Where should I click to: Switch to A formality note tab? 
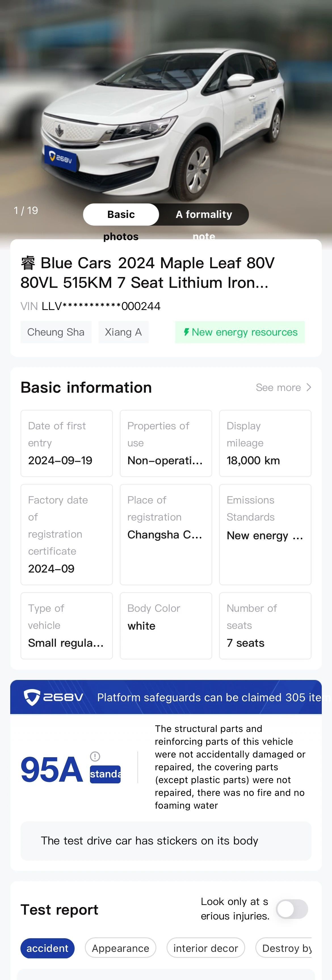[204, 215]
